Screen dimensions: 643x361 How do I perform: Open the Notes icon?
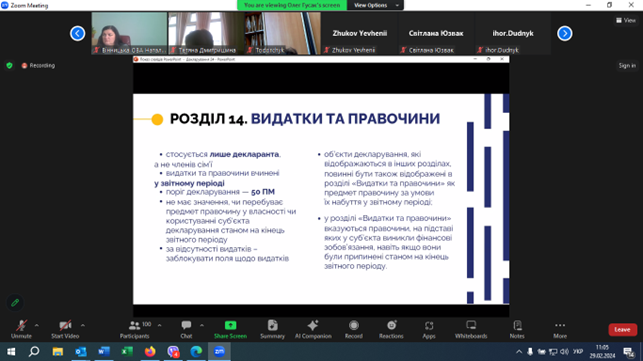click(517, 325)
